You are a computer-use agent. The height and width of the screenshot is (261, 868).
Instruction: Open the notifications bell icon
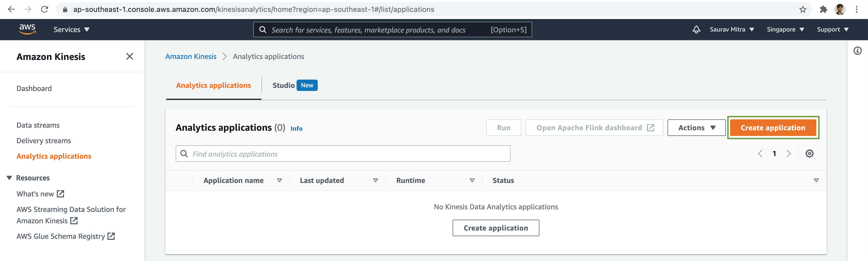[696, 30]
